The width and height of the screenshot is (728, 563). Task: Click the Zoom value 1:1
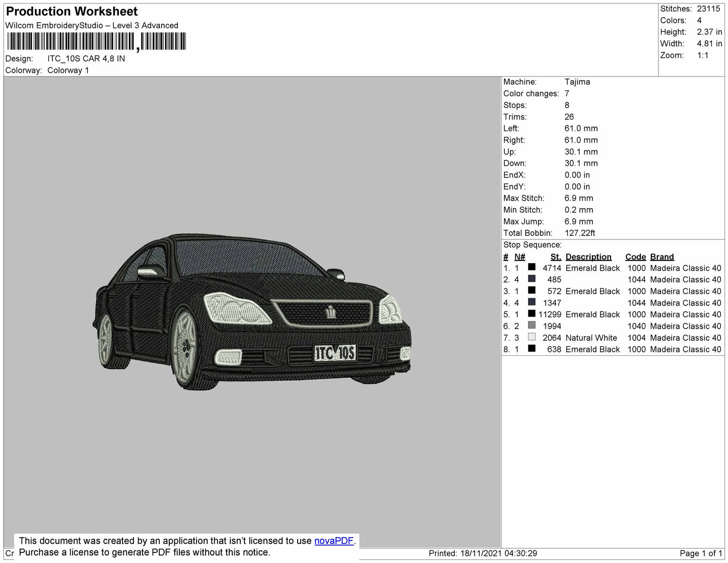click(703, 55)
